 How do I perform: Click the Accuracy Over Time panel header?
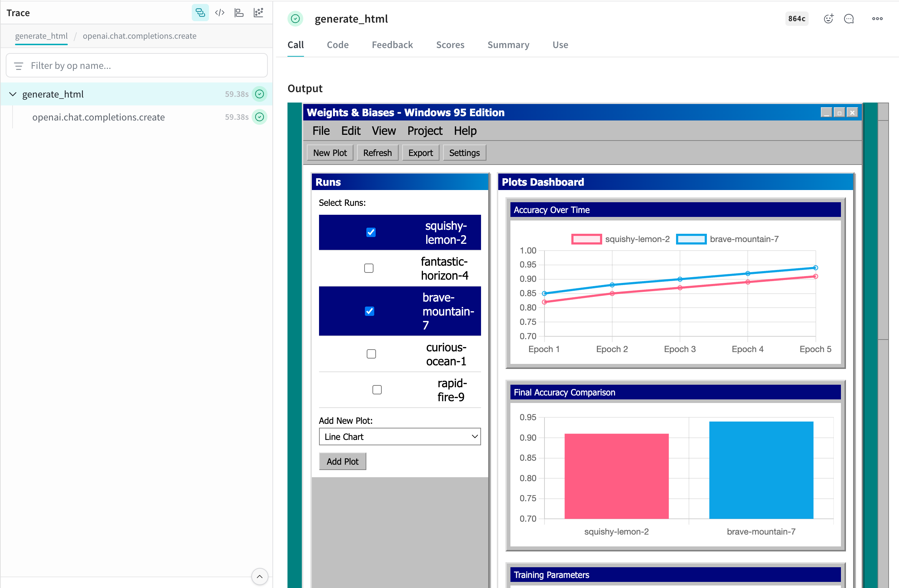tap(675, 210)
